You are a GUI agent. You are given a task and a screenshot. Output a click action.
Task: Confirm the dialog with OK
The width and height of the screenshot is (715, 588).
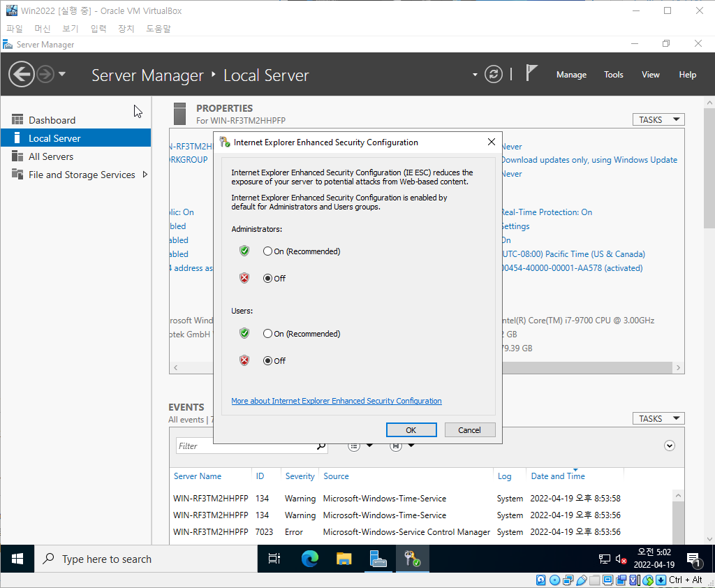411,429
